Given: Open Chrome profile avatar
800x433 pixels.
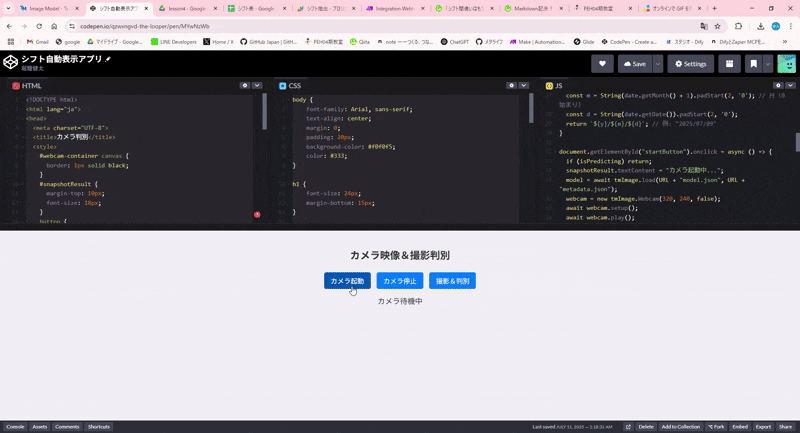Looking at the screenshot, I should pos(776,26).
